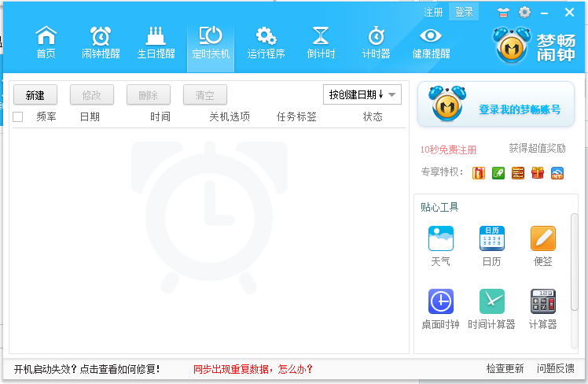Image resolution: width=588 pixels, height=384 pixels.
Task: Click the 贴心工具 panel scrollbar
Action: [x=574, y=261]
